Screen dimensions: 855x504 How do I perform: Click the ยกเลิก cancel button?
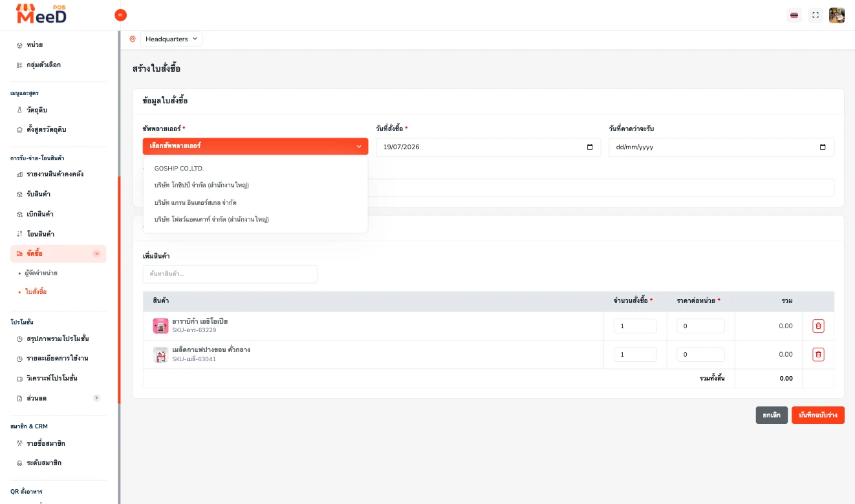[x=772, y=415]
